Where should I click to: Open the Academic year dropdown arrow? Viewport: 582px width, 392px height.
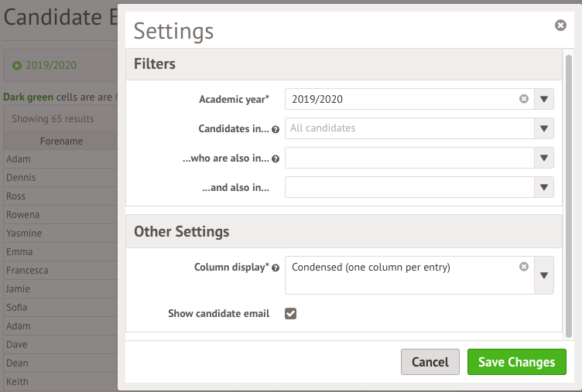[544, 99]
